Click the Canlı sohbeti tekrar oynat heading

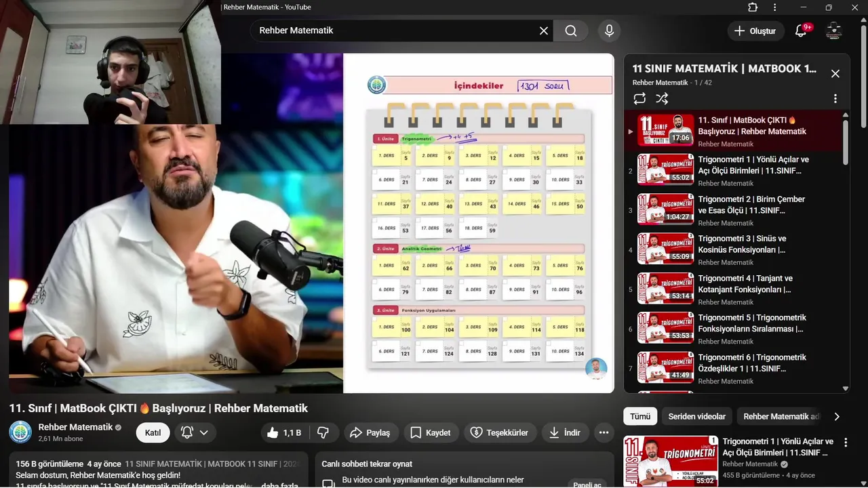tap(367, 464)
